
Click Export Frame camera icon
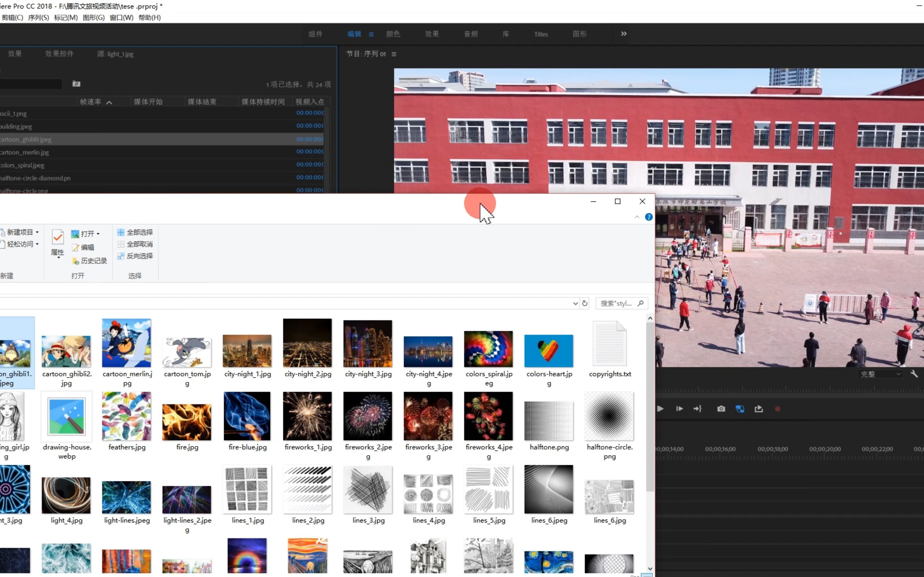(x=721, y=409)
